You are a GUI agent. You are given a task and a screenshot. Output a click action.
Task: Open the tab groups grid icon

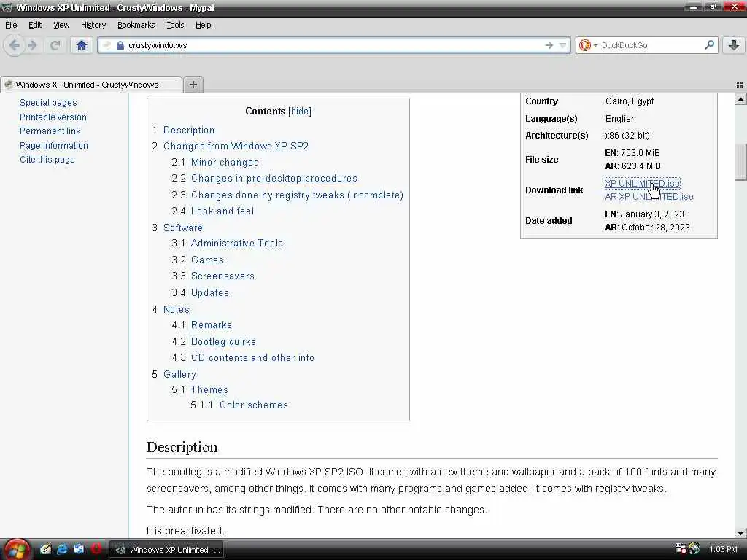click(740, 85)
